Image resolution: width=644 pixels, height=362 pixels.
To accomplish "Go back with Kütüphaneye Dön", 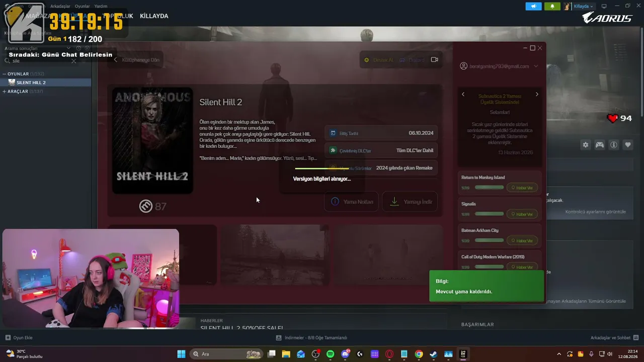I will (x=136, y=60).
